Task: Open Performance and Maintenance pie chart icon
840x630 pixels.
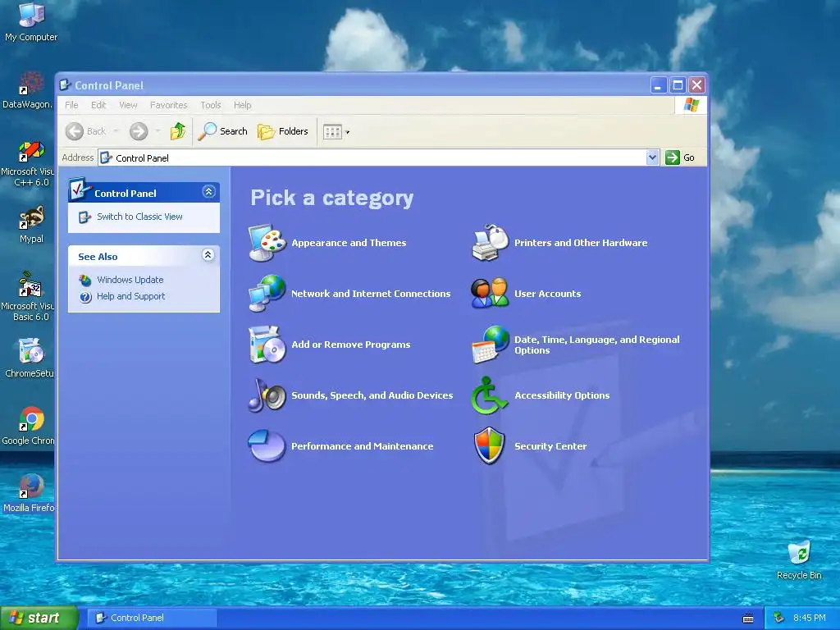Action: point(267,445)
